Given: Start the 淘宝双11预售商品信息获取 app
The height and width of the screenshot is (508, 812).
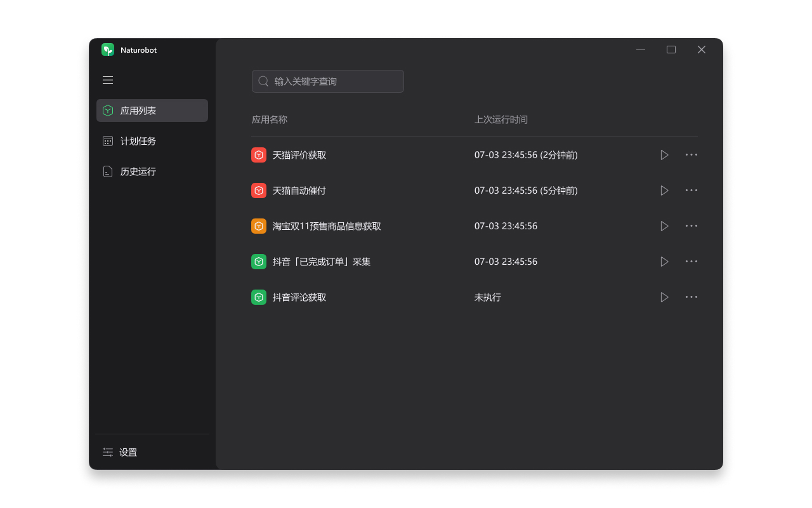Looking at the screenshot, I should pyautogui.click(x=664, y=226).
